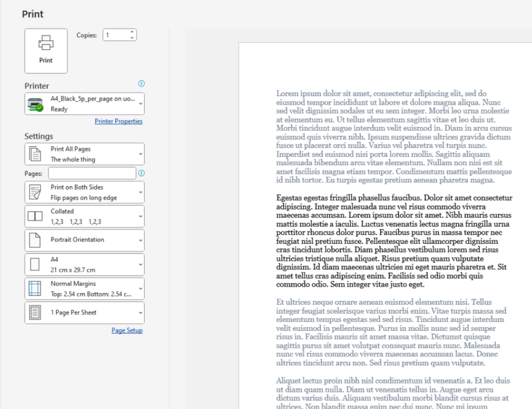This screenshot has height=409, width=532.
Task: Click the Pages range input field
Action: 92,173
